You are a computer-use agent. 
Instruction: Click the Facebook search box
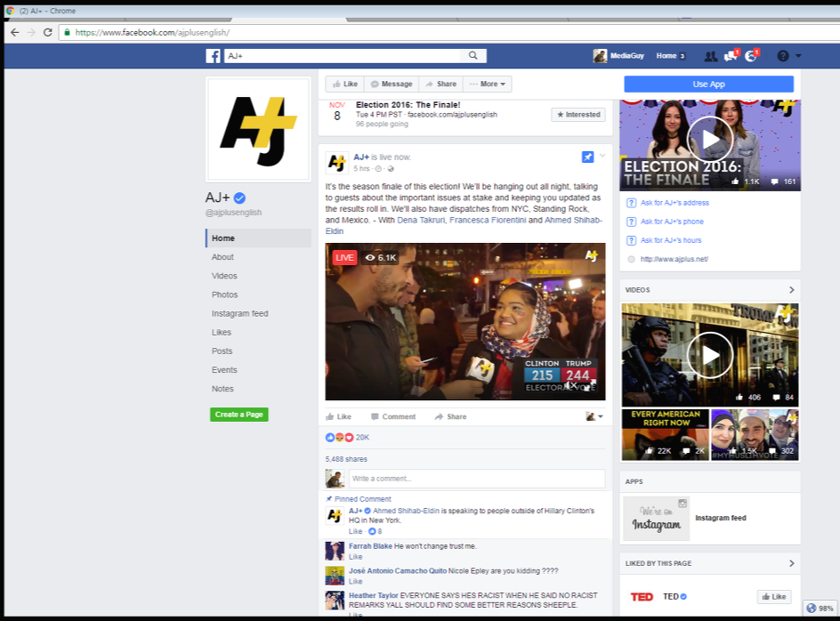click(343, 56)
